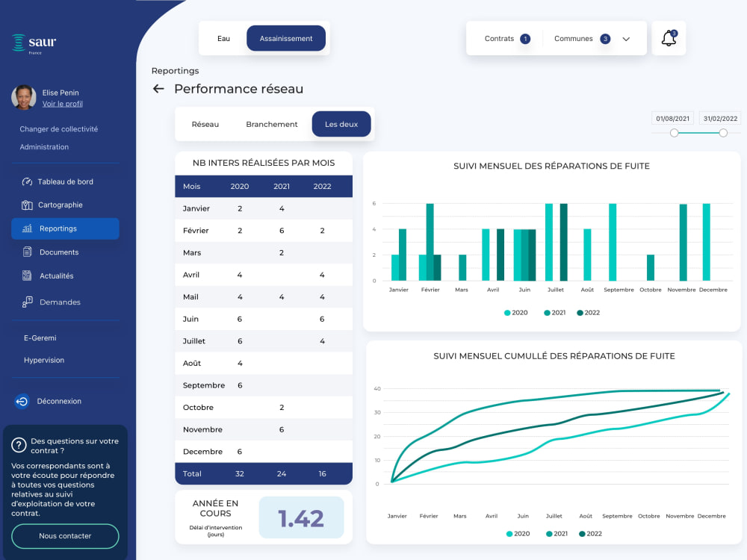Click the left handle of the date slider
Screen dimensions: 747x560
tap(674, 133)
